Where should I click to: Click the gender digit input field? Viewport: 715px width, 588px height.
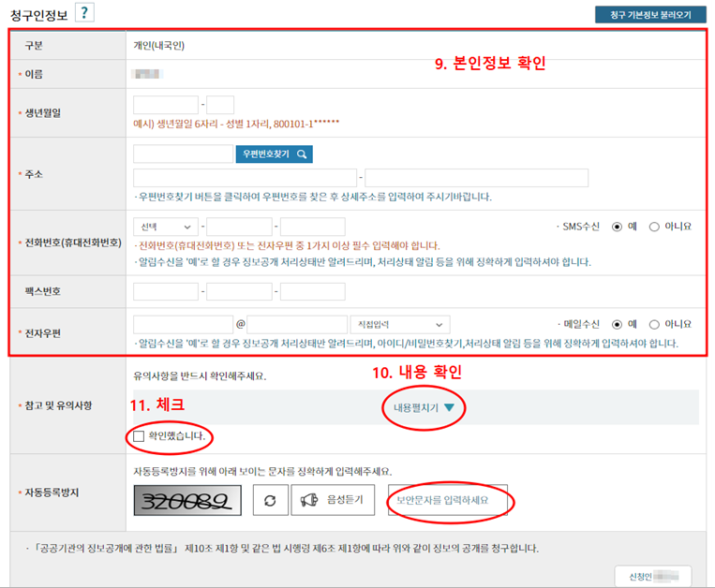[x=220, y=105]
